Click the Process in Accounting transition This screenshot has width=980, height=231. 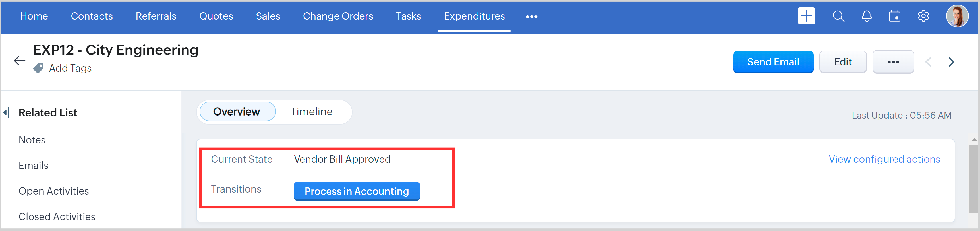(357, 191)
